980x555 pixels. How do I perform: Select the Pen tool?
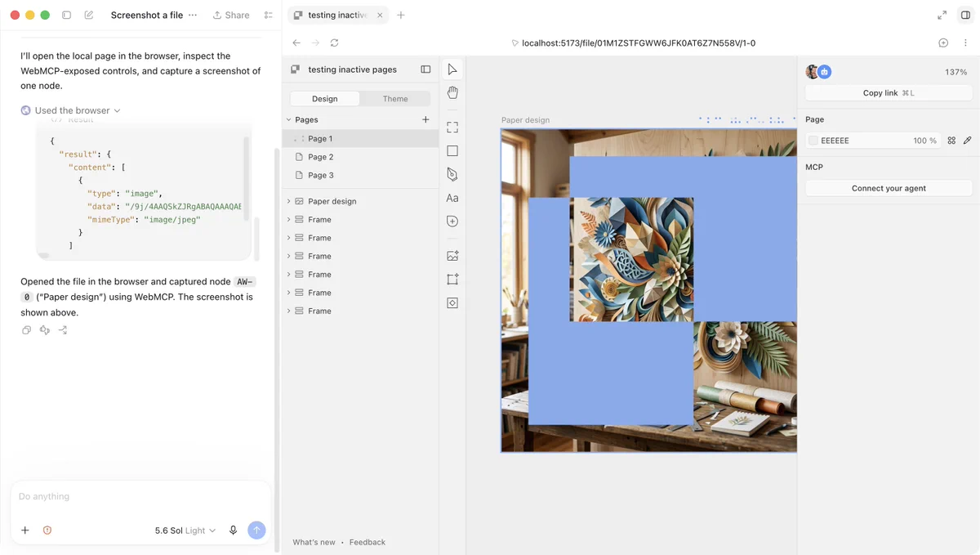[452, 174]
